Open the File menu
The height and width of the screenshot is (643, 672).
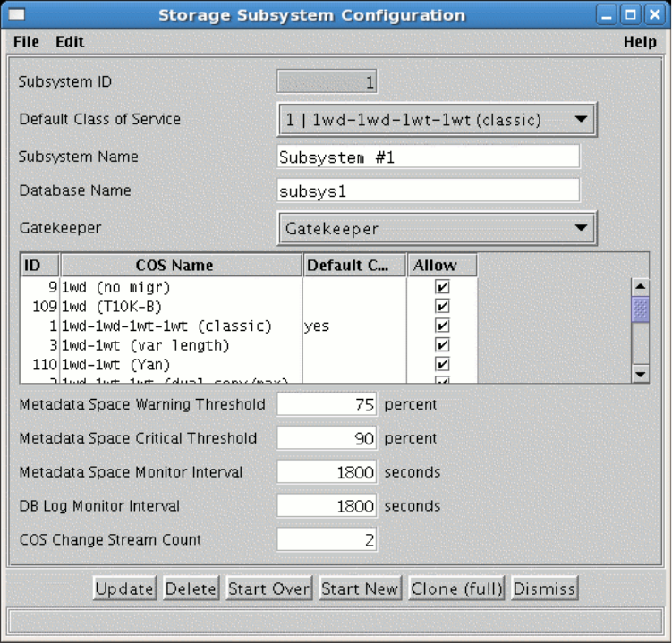(26, 42)
